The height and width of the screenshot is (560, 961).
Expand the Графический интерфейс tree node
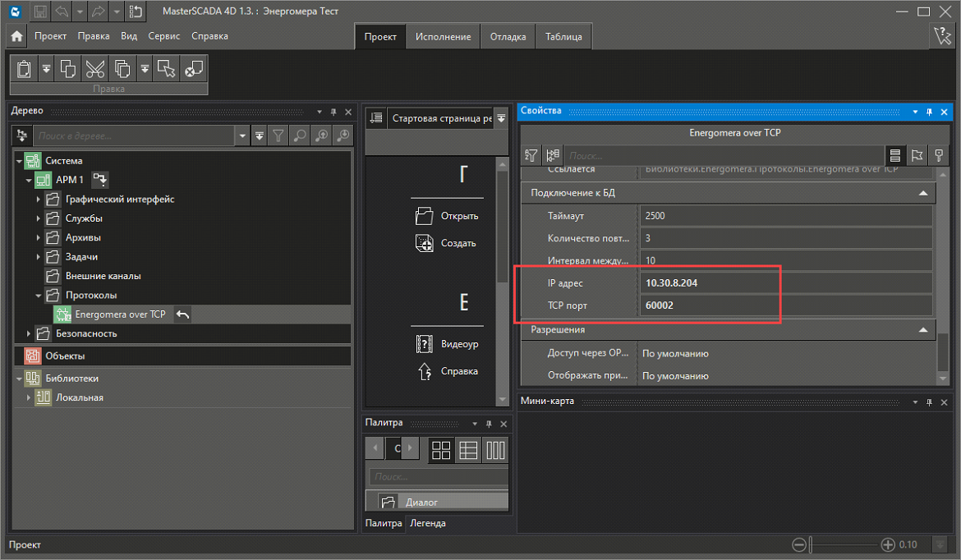click(38, 200)
